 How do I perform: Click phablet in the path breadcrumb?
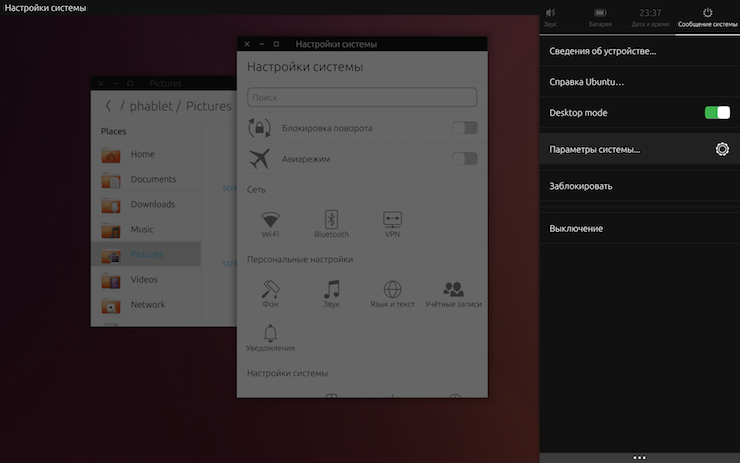tap(151, 106)
